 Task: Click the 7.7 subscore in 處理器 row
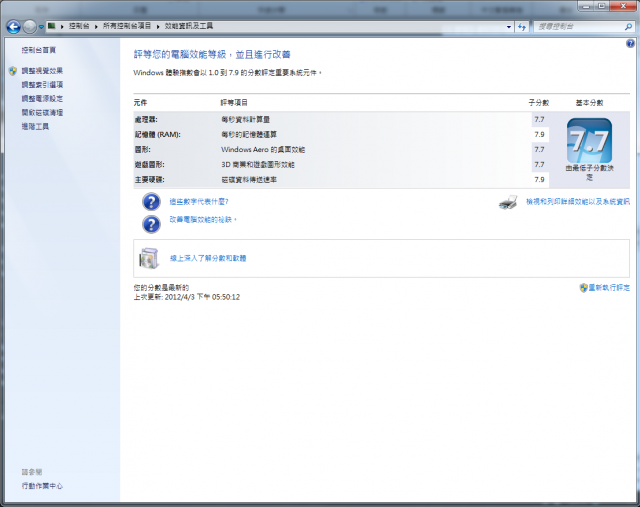tap(540, 120)
